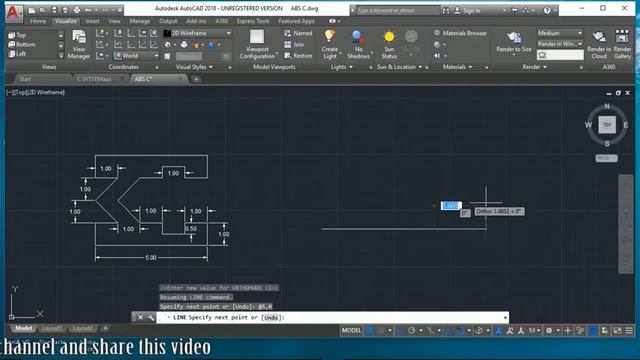Viewport: 640px width, 360px height.
Task: Click the dynamic input distance field
Action: (451, 205)
